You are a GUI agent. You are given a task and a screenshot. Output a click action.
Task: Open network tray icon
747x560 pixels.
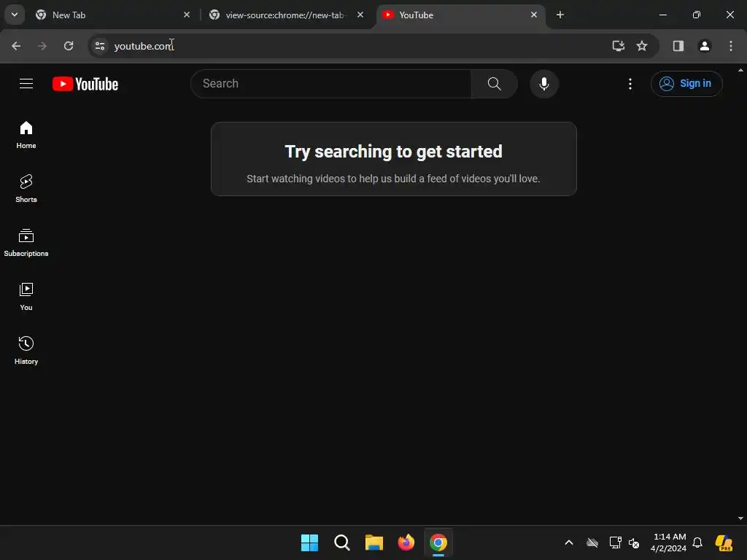point(615,542)
